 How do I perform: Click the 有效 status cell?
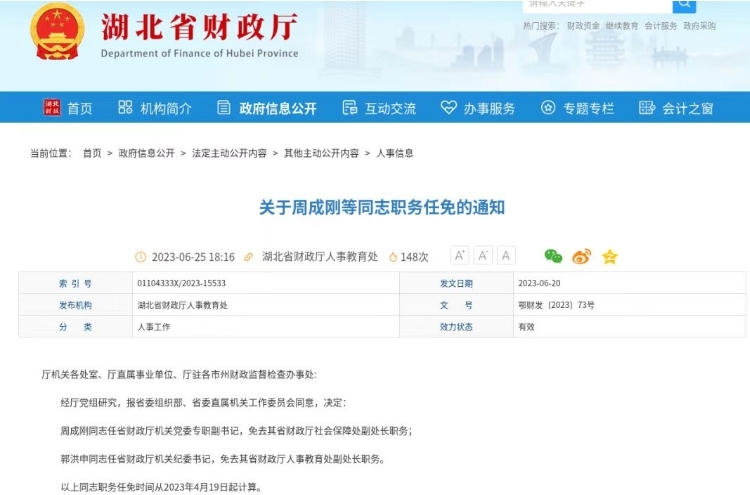[x=629, y=327]
